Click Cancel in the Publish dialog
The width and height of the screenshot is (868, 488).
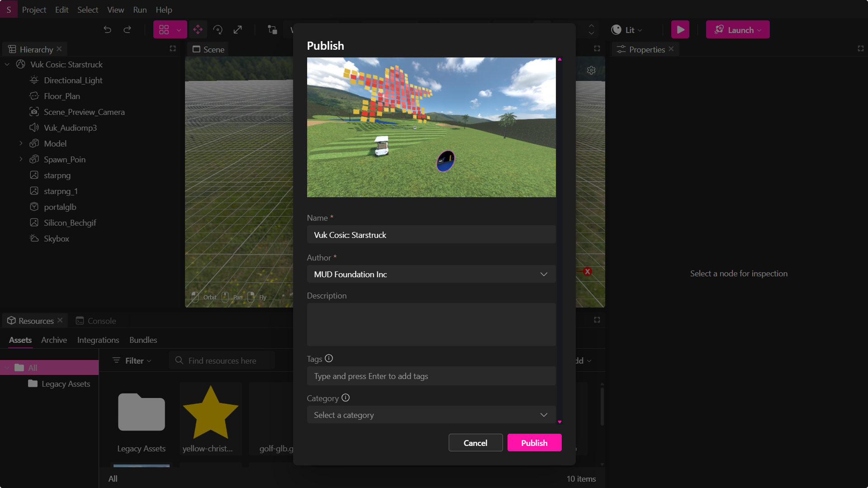475,443
